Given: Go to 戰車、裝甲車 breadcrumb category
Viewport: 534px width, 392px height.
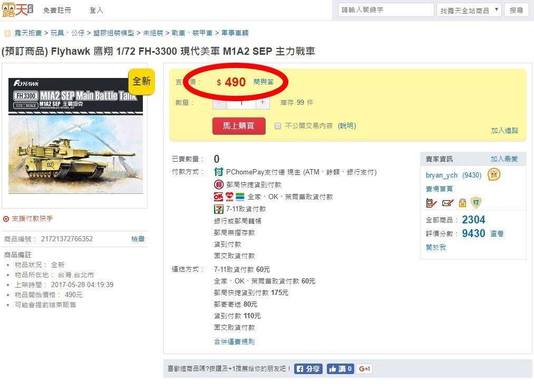Looking at the screenshot, I should (x=192, y=33).
